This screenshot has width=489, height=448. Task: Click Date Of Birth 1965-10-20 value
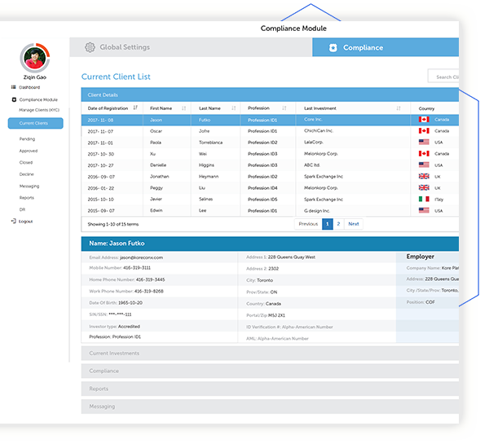point(130,303)
